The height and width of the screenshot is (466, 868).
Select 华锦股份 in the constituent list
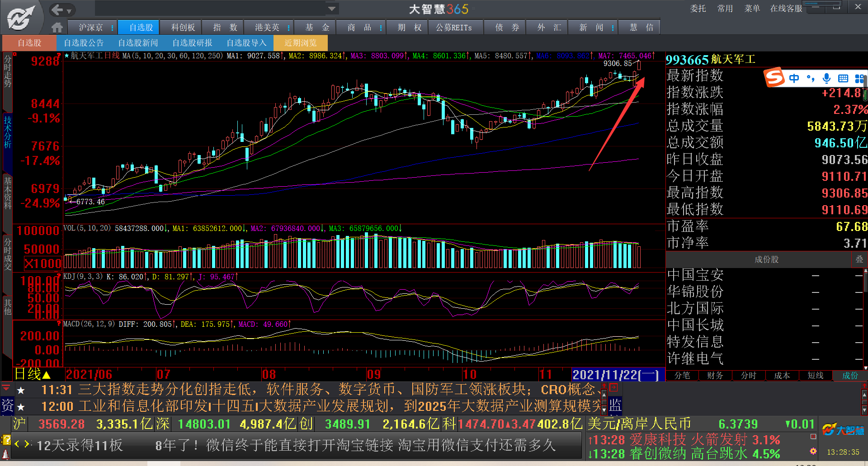(695, 292)
